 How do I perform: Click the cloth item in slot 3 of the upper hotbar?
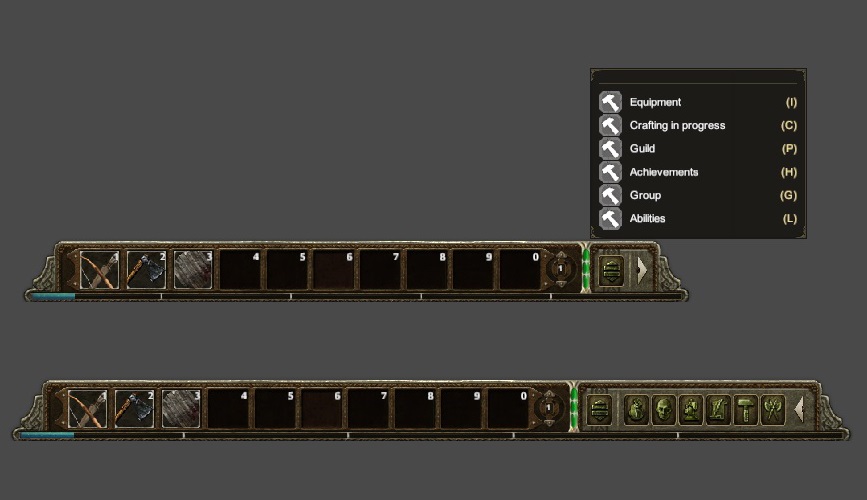(x=193, y=270)
